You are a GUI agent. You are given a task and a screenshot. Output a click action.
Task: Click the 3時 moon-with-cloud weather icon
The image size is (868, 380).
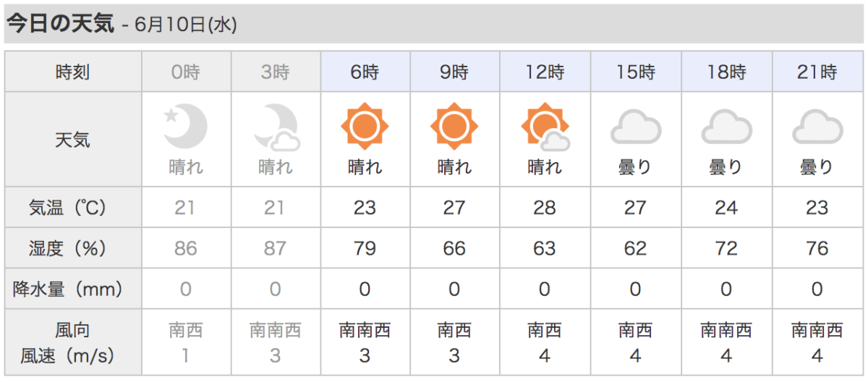click(276, 127)
